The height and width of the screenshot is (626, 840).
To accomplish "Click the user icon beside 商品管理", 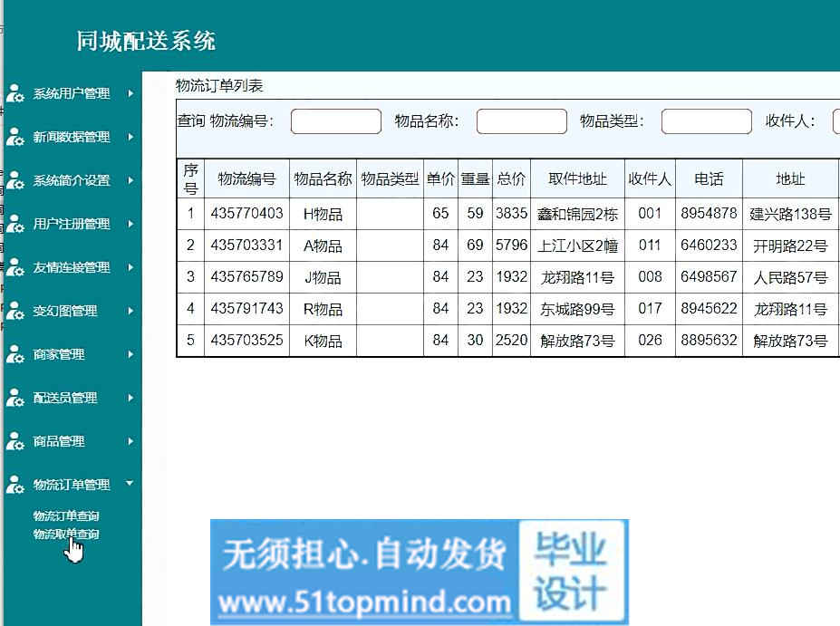I will click(15, 441).
